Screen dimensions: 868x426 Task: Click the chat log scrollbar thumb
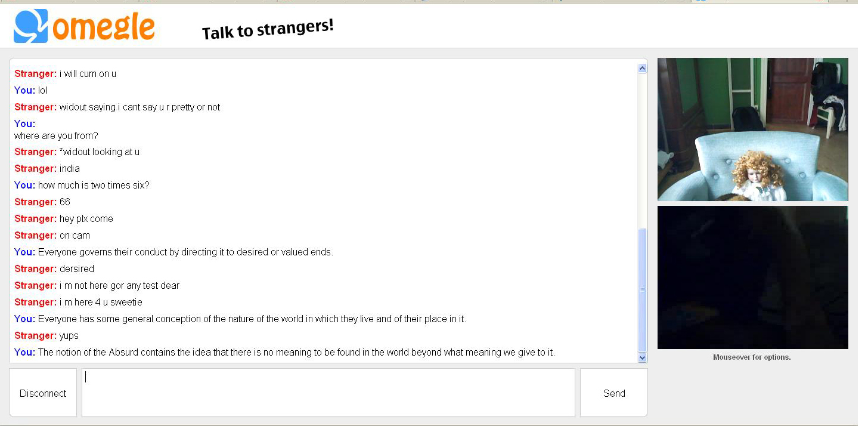(642, 290)
